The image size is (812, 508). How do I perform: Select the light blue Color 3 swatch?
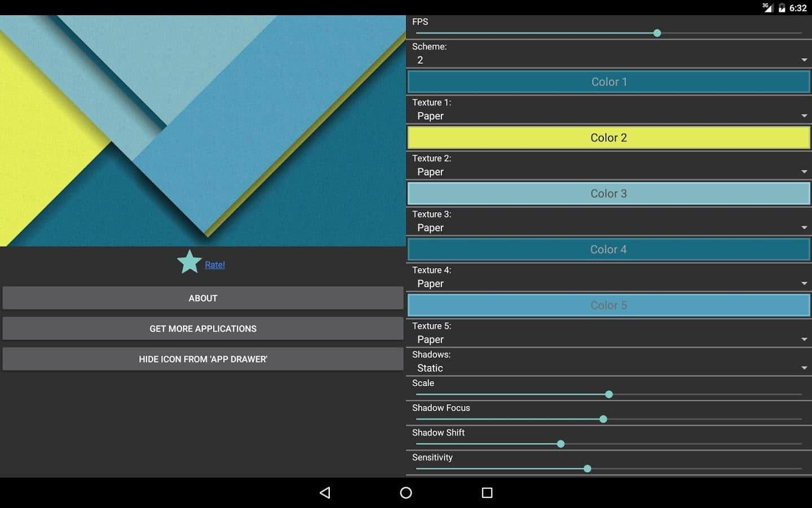tap(609, 194)
